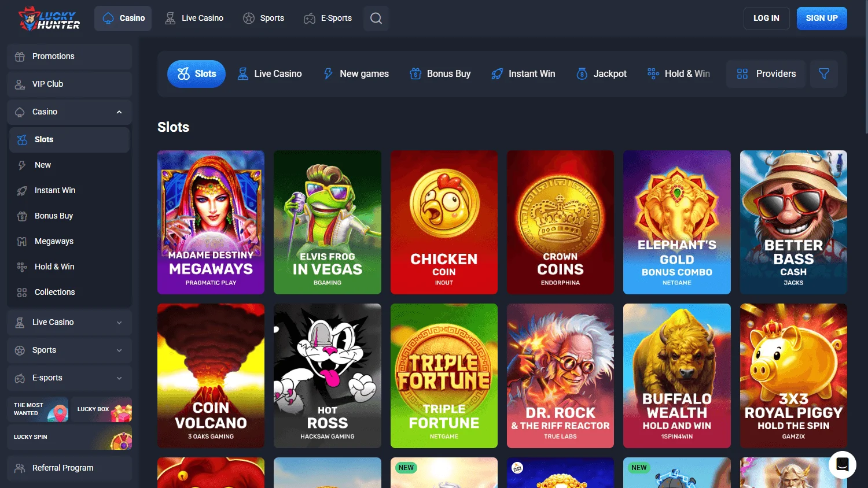The image size is (868, 488).
Task: Click the Bonus Buy gift icon in category bar
Action: click(415, 74)
